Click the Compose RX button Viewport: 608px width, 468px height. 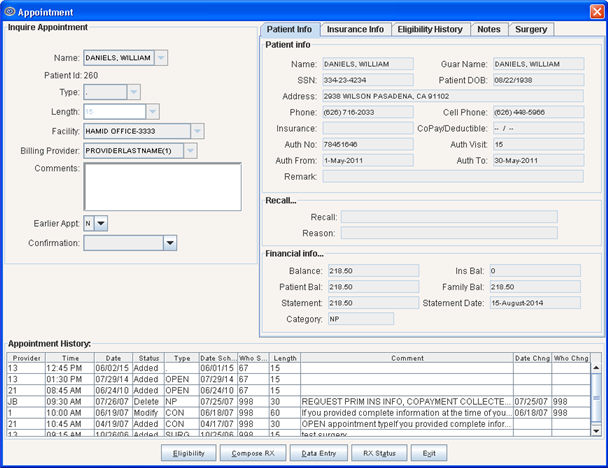(253, 453)
